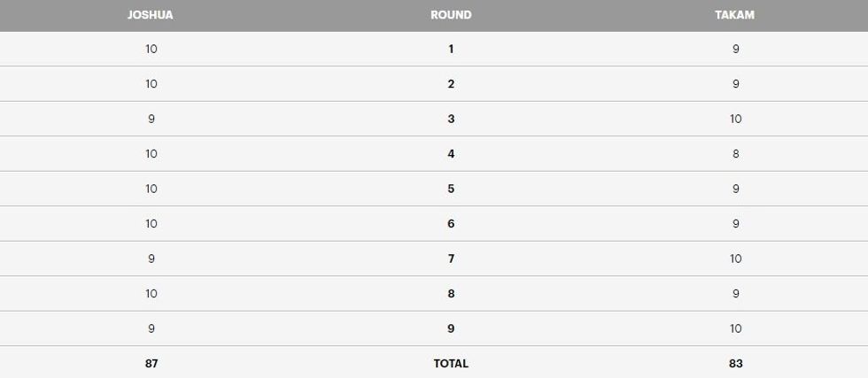Select Joshua's round 6 score

[x=151, y=224]
